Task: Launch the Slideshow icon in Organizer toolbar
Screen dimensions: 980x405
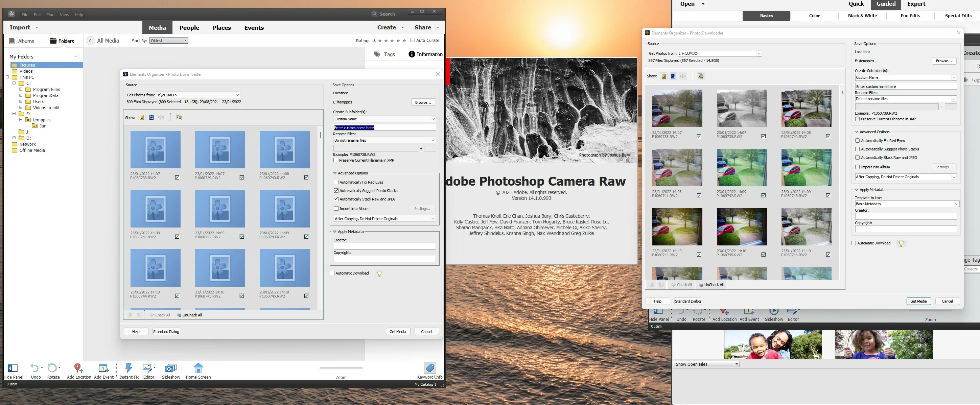Action: pyautogui.click(x=170, y=368)
